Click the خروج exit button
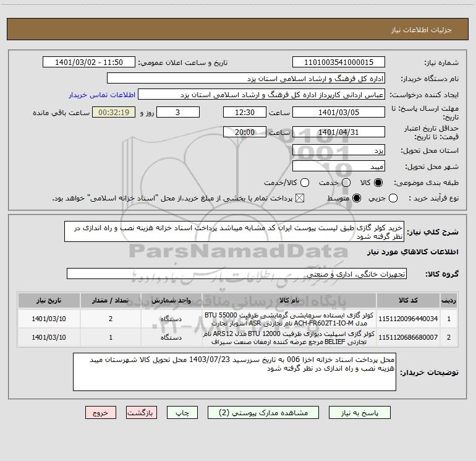476x461 pixels. tap(101, 413)
